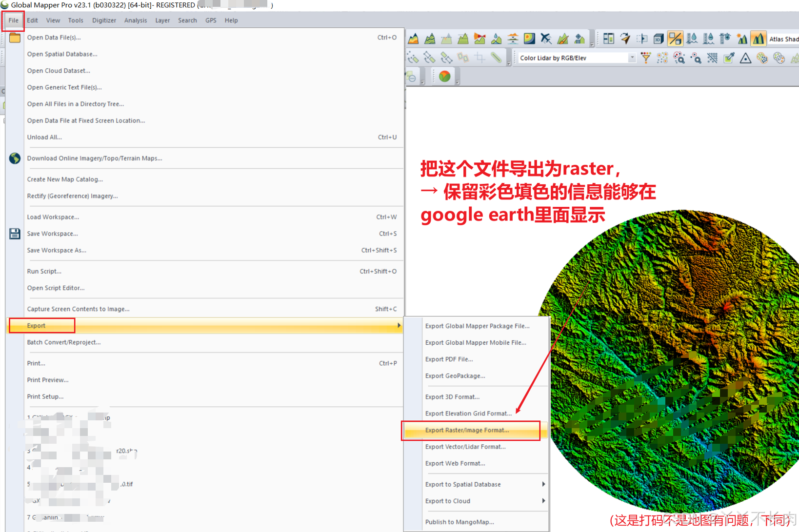
Task: Open the digitizer toolbar overflow arrow
Action: tap(509, 63)
